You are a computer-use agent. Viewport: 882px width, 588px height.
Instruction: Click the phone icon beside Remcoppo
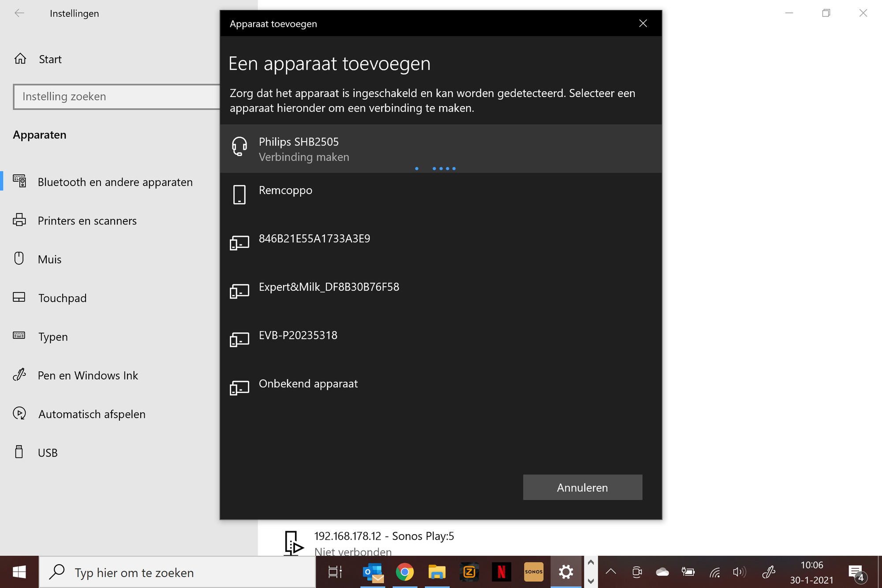click(239, 195)
